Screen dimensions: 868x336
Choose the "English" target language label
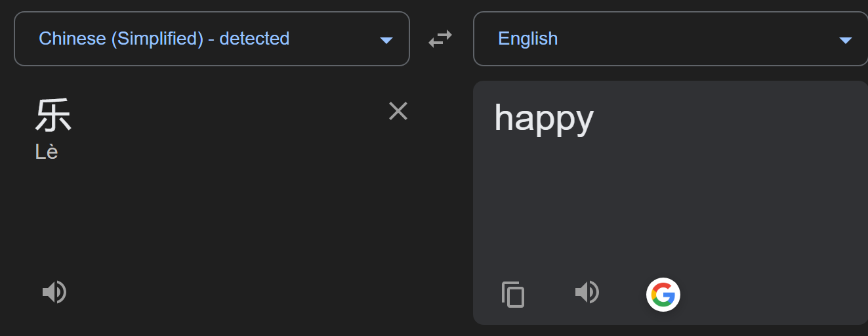[527, 39]
